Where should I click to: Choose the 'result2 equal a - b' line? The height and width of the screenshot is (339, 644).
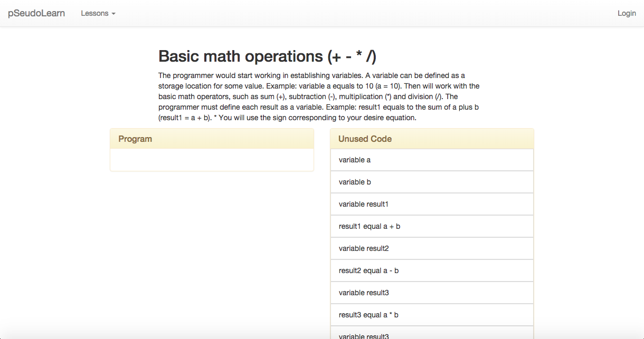click(x=432, y=270)
